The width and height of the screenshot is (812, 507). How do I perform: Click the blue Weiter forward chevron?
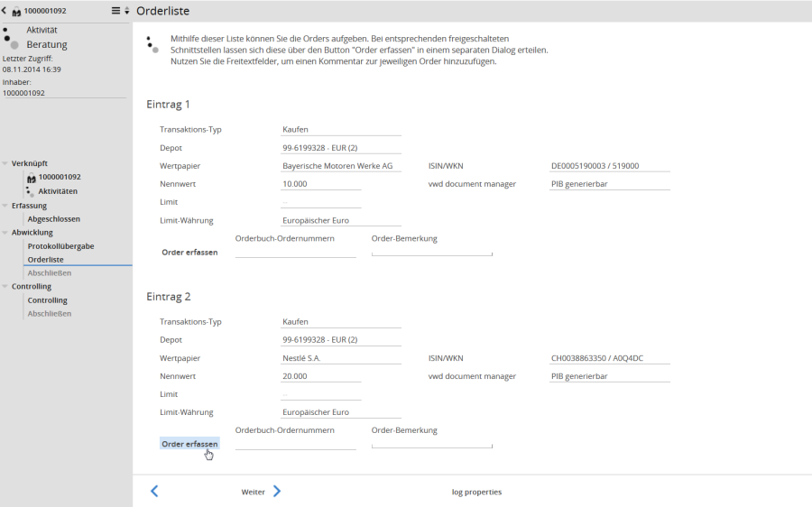click(x=277, y=492)
